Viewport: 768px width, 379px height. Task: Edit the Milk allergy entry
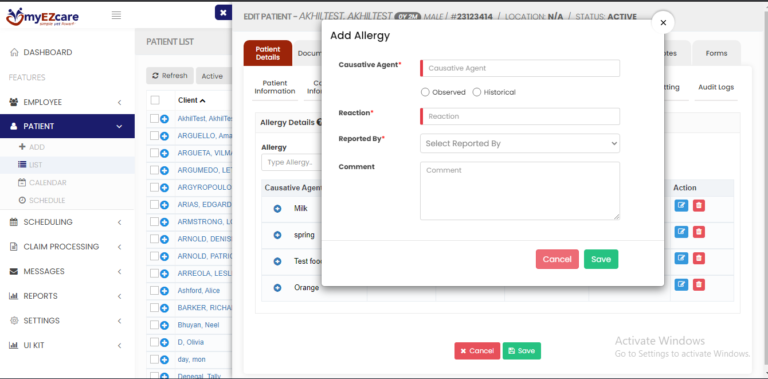click(x=681, y=205)
